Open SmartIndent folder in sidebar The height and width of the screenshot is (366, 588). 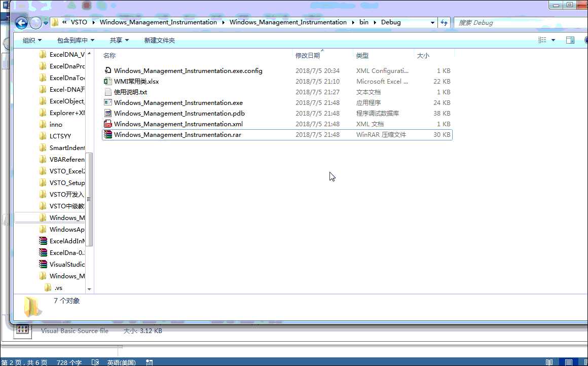[x=62, y=148]
